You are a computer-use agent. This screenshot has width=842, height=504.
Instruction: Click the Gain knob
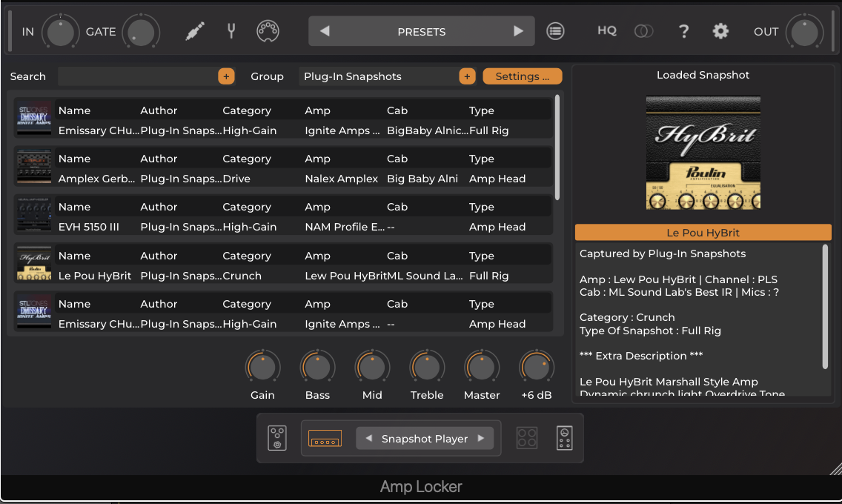262,367
